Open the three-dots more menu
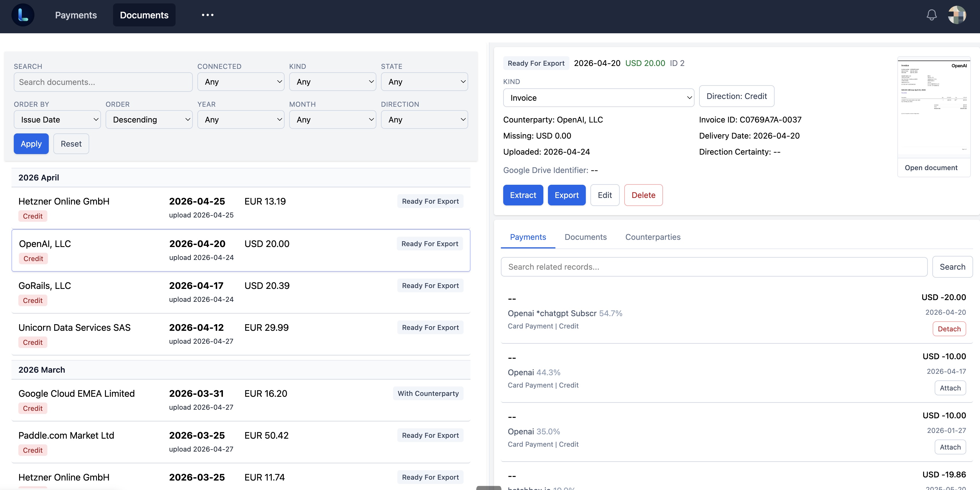Image resolution: width=980 pixels, height=490 pixels. coord(208,15)
